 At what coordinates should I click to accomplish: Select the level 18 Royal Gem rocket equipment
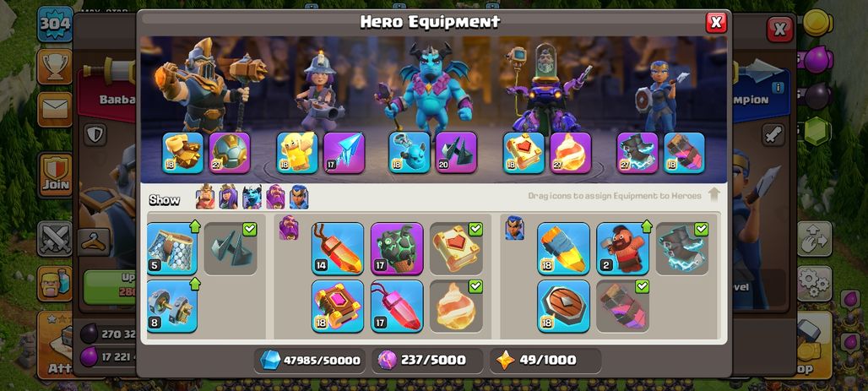tap(563, 248)
